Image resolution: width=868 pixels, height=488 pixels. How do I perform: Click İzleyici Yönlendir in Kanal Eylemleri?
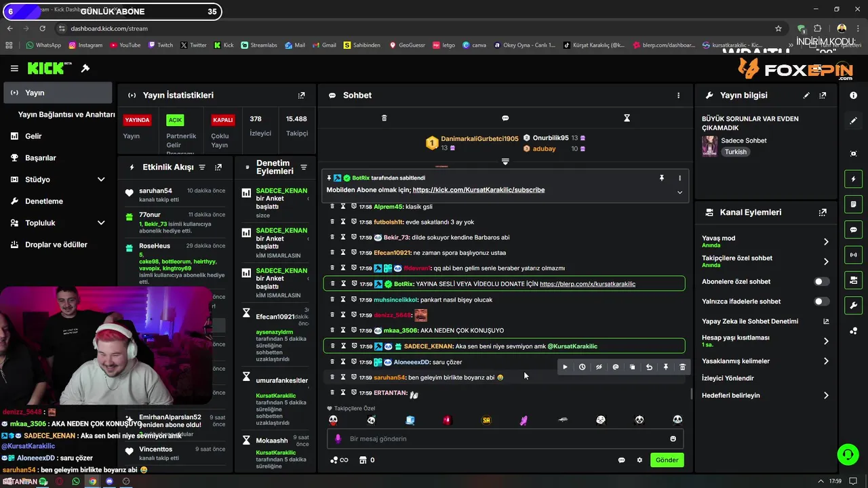pos(728,378)
